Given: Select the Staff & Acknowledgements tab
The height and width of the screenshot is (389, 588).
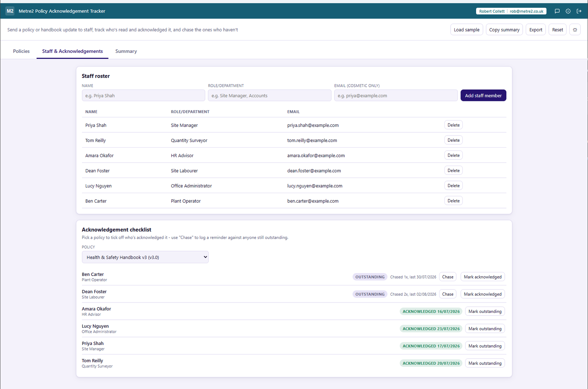Looking at the screenshot, I should pyautogui.click(x=72, y=51).
